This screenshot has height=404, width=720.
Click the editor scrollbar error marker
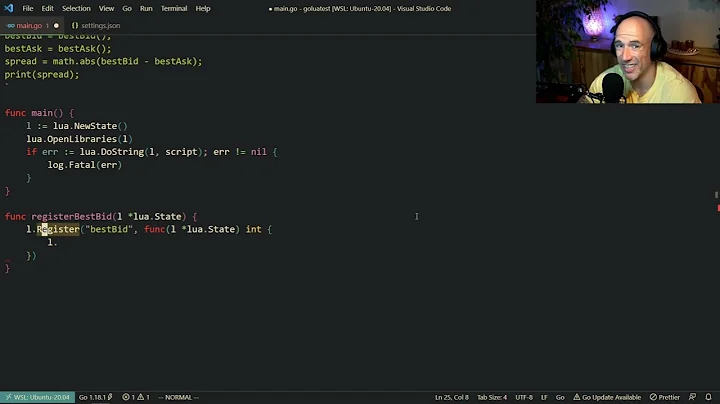click(x=718, y=208)
